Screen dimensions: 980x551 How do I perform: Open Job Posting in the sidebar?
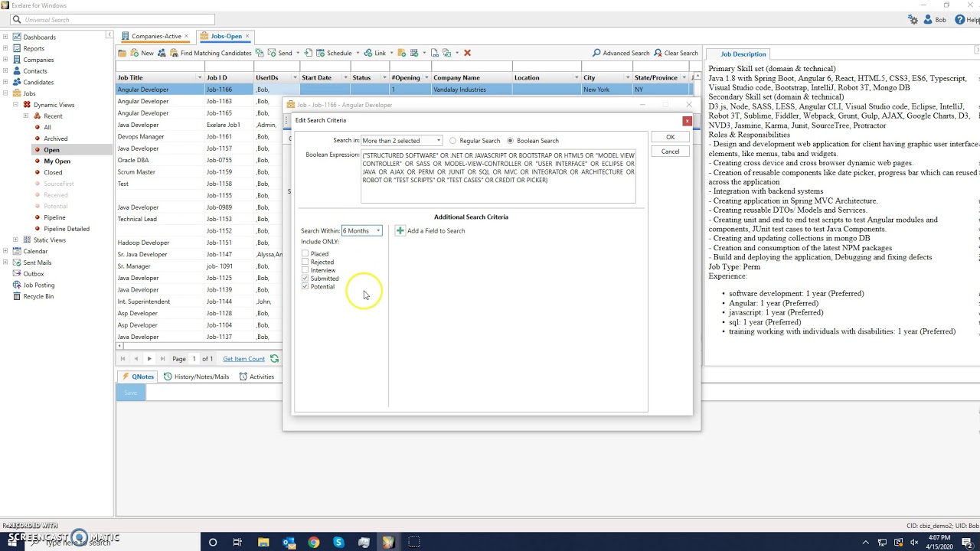tap(38, 285)
